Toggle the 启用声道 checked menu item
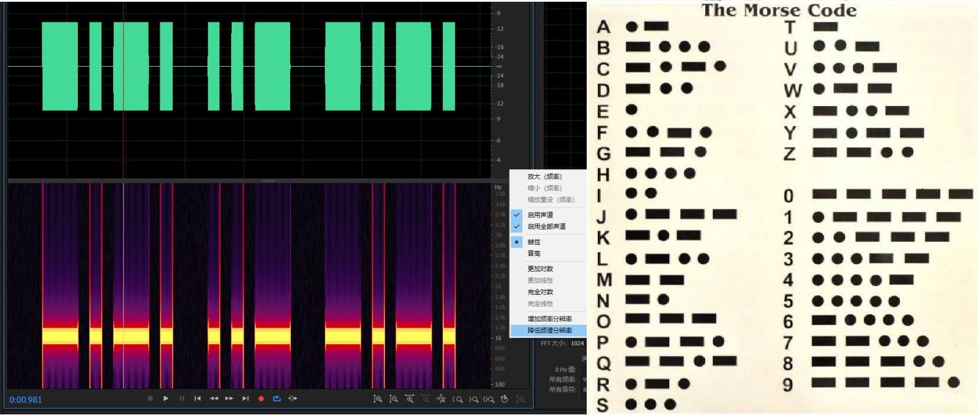The width and height of the screenshot is (980, 415). [540, 215]
